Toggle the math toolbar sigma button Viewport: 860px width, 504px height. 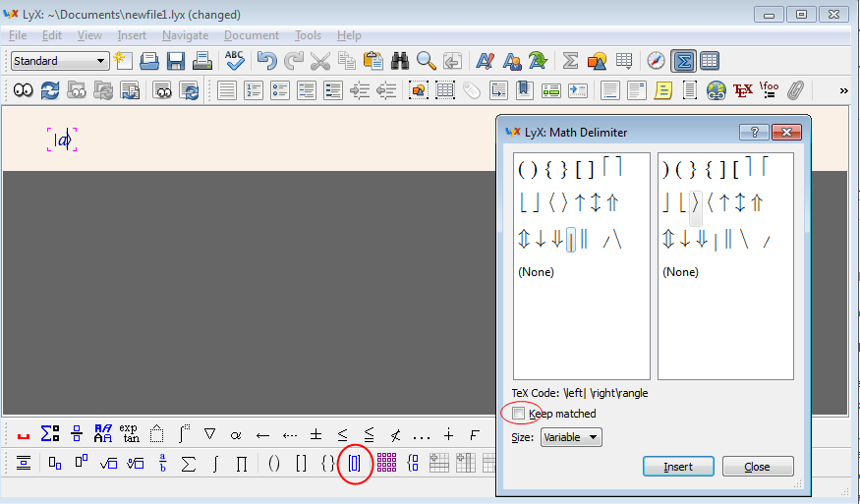click(x=683, y=61)
